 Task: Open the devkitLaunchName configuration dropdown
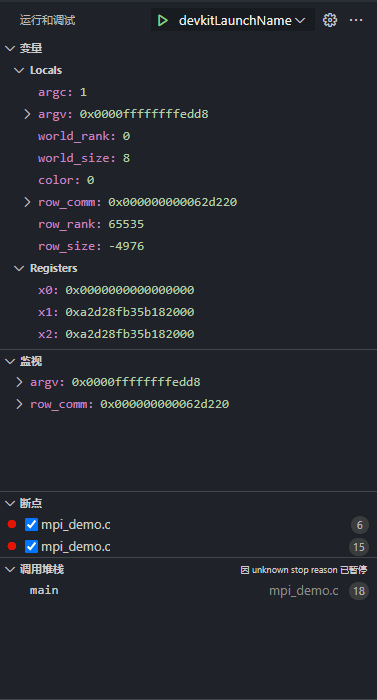coord(241,20)
